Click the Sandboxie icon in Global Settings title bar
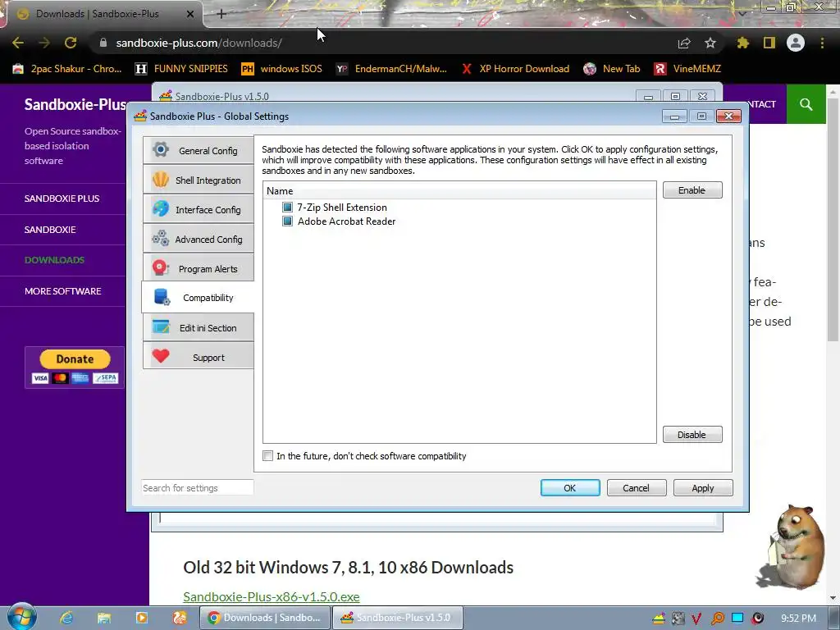Screen dimensions: 840x630 (x=140, y=116)
